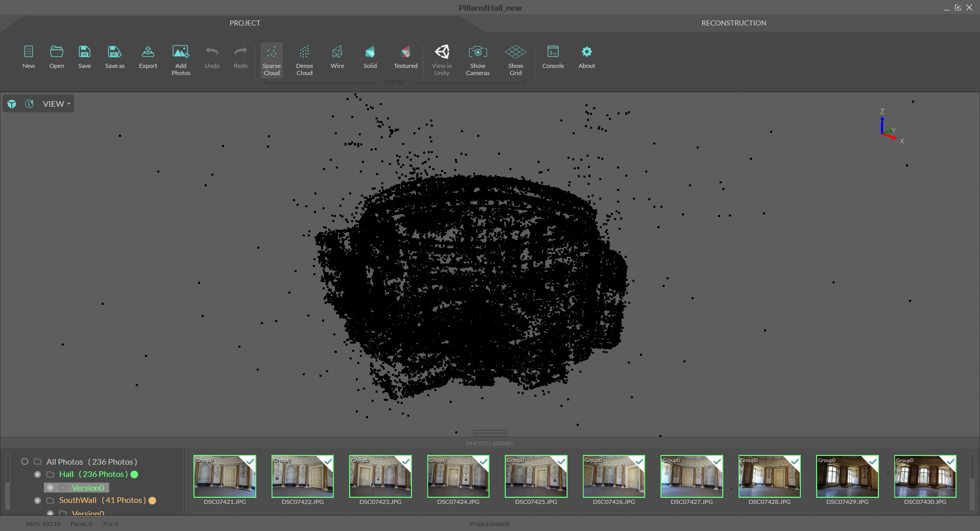
Task: Switch to Dense Cloud rendering
Action: [x=304, y=59]
